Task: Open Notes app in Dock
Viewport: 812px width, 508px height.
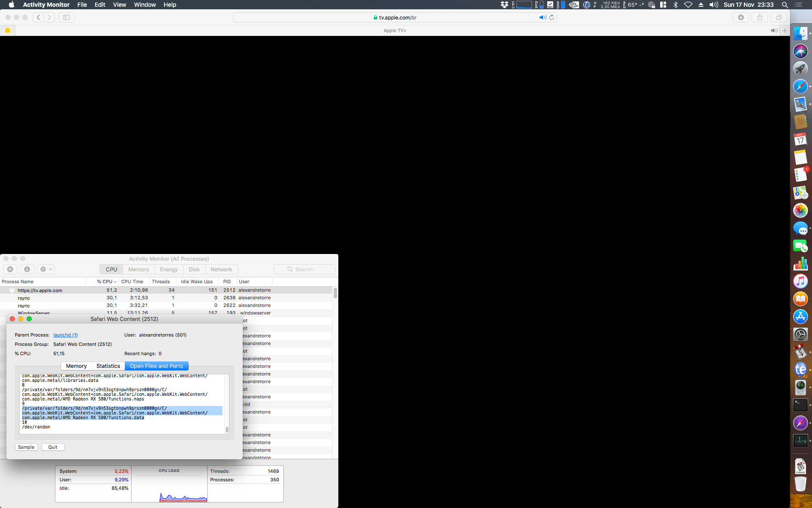Action: pyautogui.click(x=800, y=157)
